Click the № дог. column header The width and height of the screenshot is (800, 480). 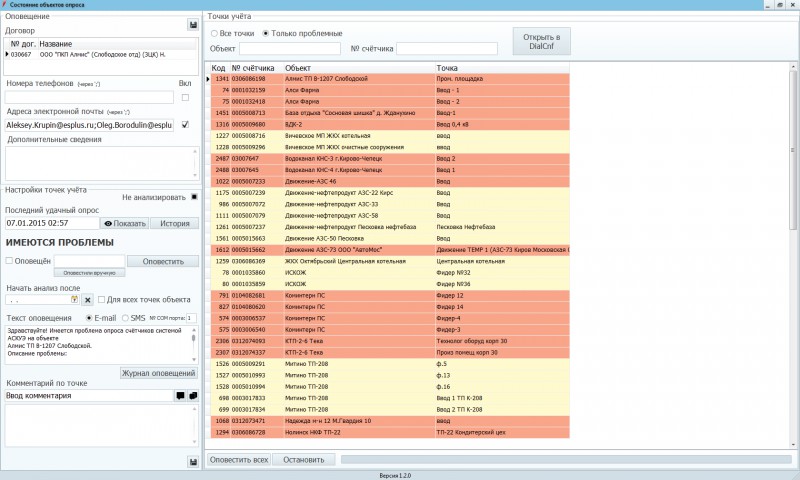point(23,44)
